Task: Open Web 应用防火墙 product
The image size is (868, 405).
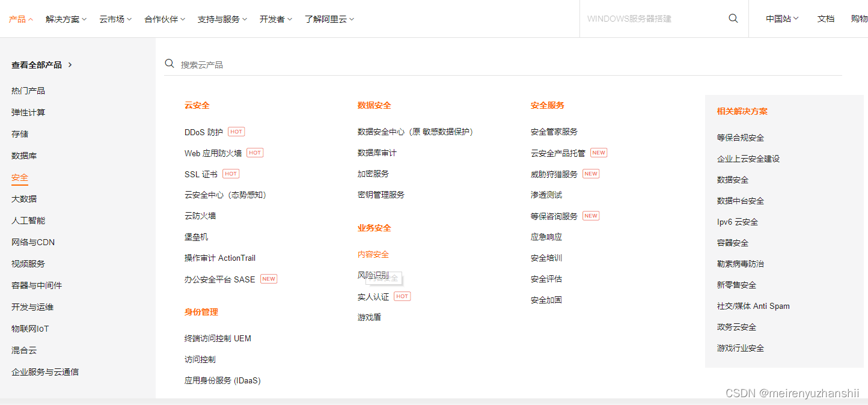Action: coord(213,153)
